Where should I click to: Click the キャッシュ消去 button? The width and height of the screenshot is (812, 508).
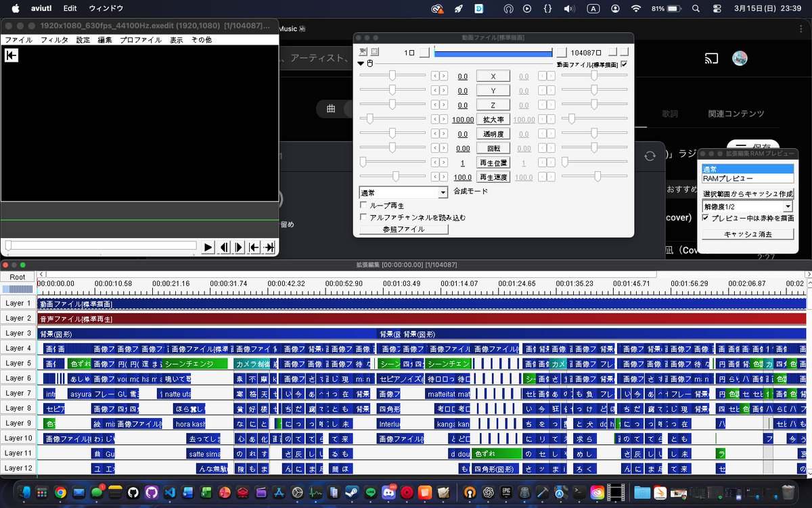point(748,234)
